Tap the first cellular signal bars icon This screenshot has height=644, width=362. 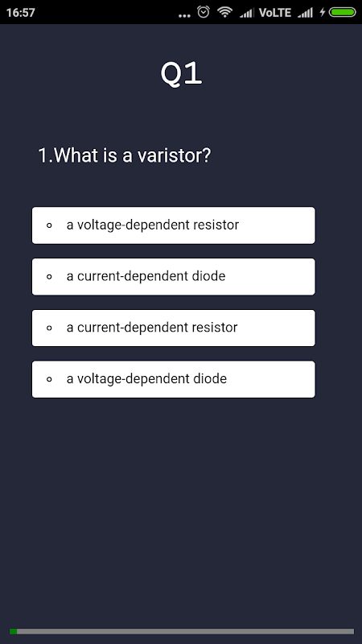247,13
